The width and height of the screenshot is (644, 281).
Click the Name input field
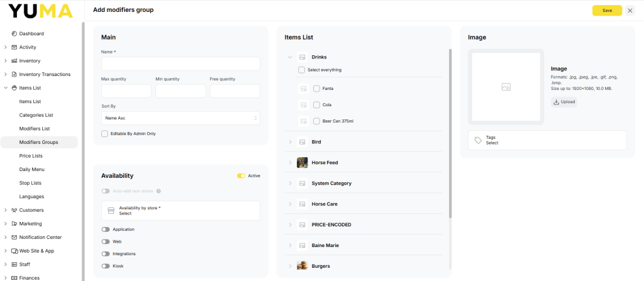[x=180, y=63]
